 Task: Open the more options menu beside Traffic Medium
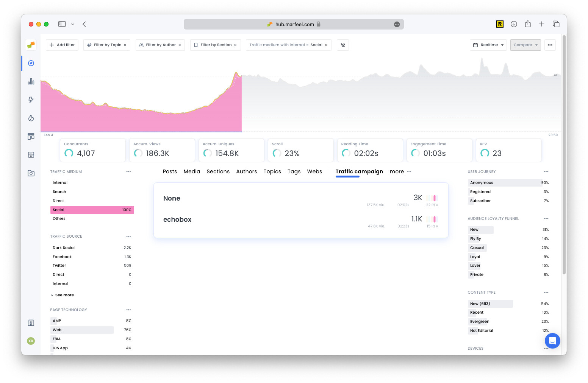click(x=128, y=171)
